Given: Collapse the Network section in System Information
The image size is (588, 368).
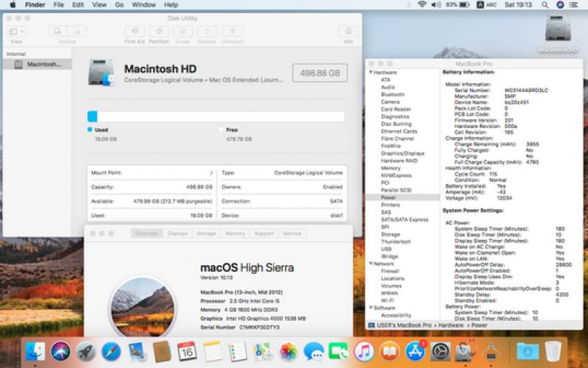Looking at the screenshot, I should (x=370, y=263).
